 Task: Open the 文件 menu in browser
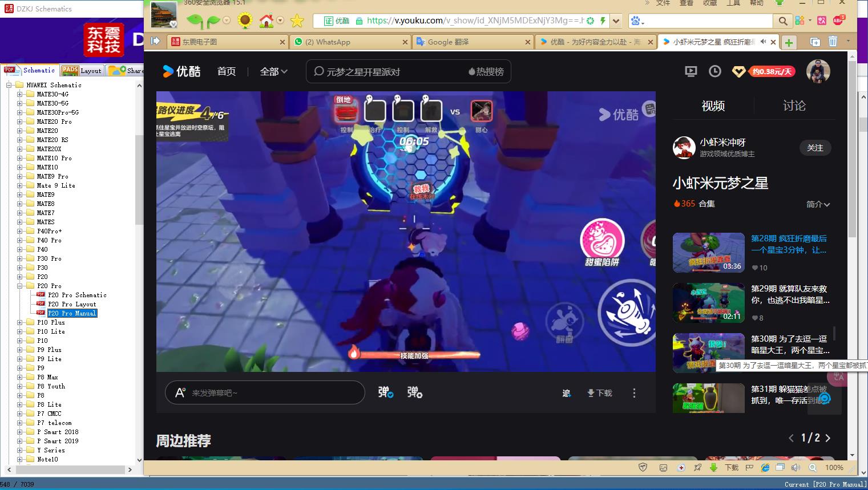pyautogui.click(x=663, y=3)
